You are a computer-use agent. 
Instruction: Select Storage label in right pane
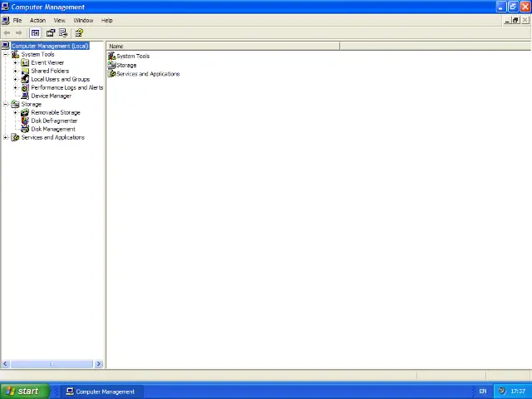coord(126,65)
